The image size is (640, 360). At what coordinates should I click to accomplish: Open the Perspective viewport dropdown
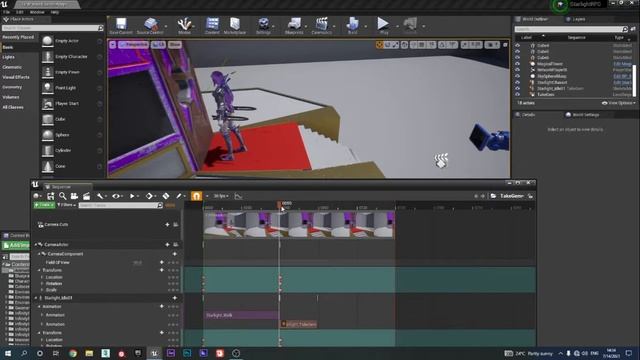click(x=133, y=44)
